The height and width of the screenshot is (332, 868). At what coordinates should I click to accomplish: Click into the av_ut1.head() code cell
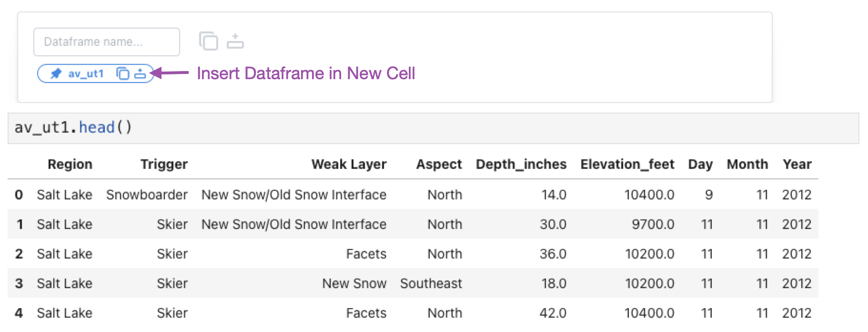[433, 128]
